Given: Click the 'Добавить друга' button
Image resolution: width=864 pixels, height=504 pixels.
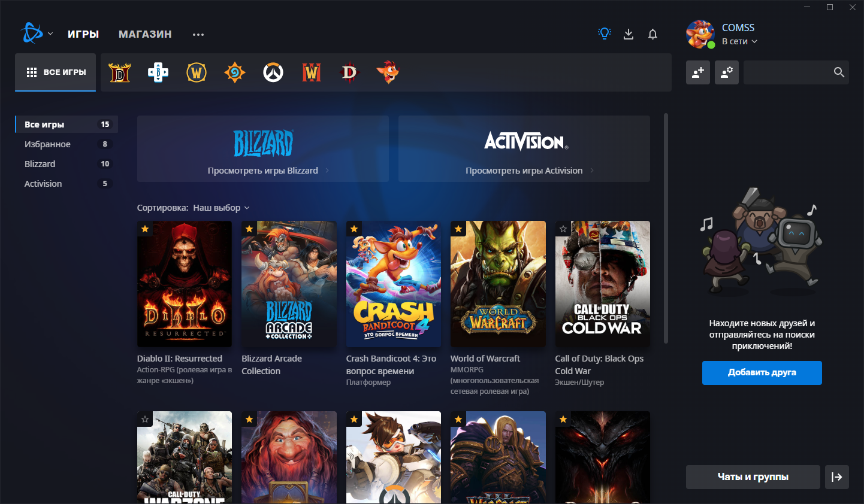Looking at the screenshot, I should pyautogui.click(x=762, y=372).
